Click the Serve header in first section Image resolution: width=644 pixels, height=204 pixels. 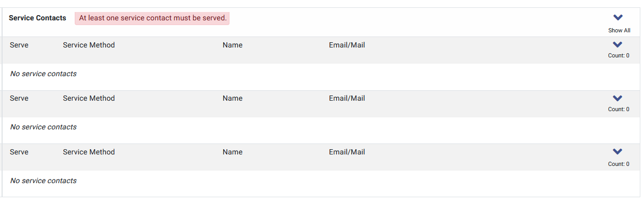tap(19, 45)
